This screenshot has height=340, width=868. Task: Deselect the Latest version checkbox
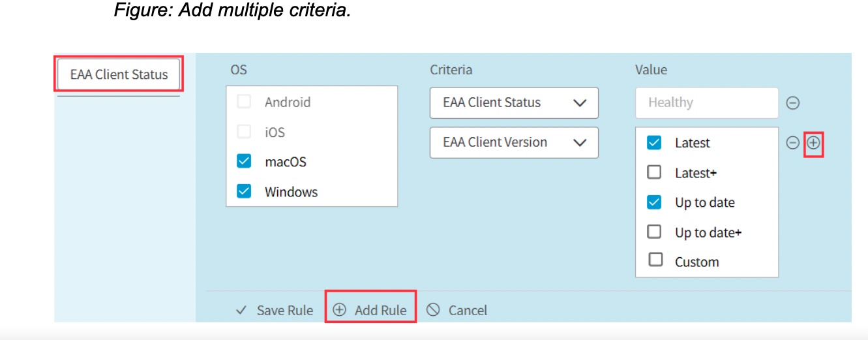[654, 143]
